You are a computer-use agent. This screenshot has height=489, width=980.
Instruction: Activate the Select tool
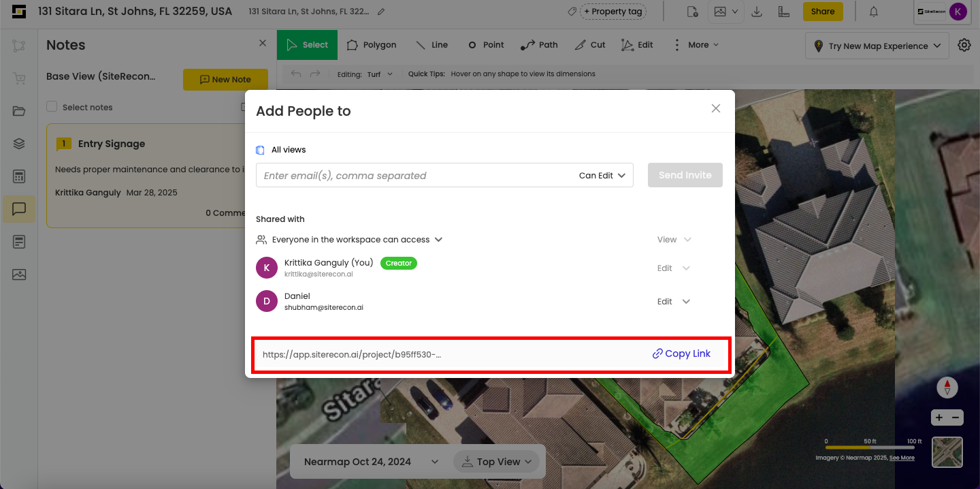[x=307, y=45]
